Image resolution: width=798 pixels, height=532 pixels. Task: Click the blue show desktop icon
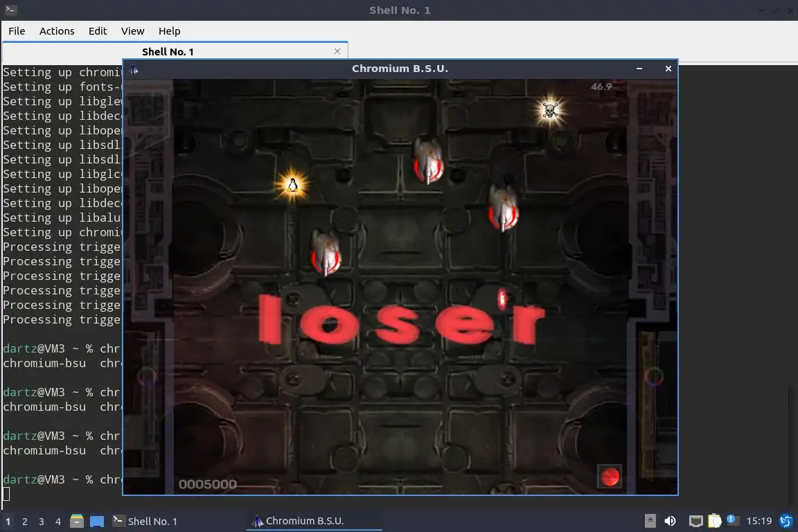[97, 522]
